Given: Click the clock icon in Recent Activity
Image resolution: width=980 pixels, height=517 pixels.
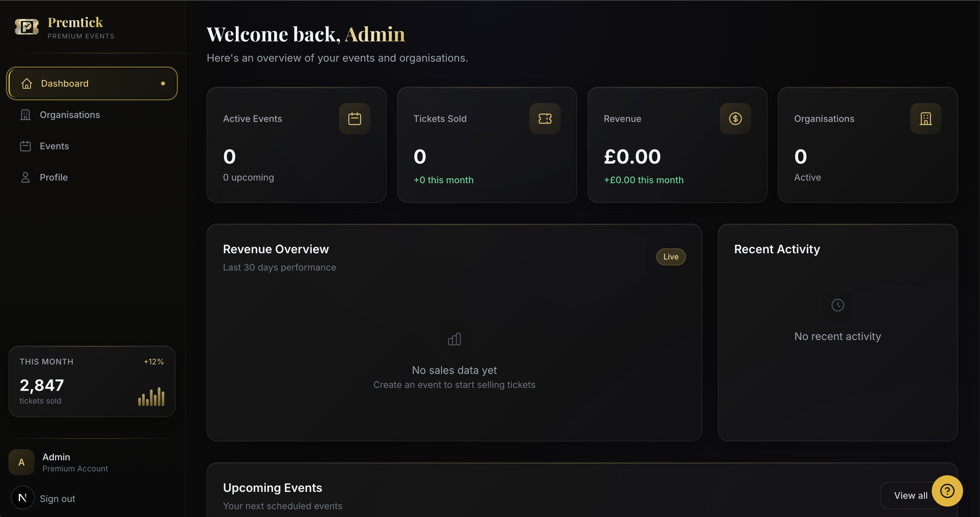Looking at the screenshot, I should 837,305.
